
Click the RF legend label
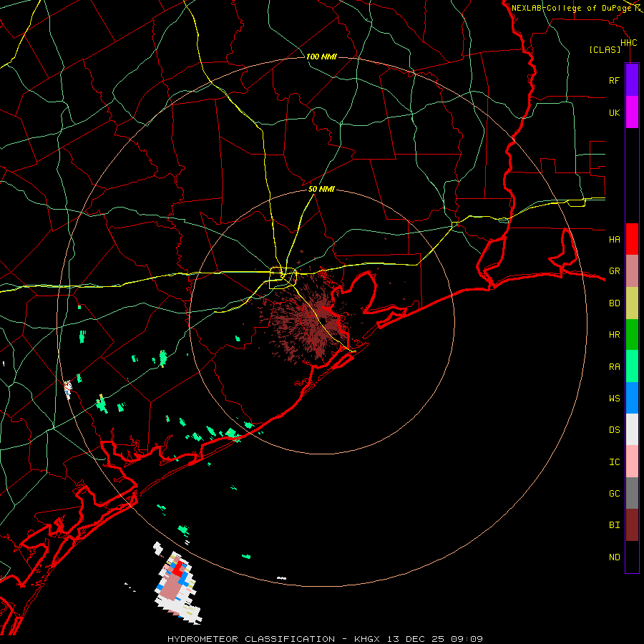point(614,80)
